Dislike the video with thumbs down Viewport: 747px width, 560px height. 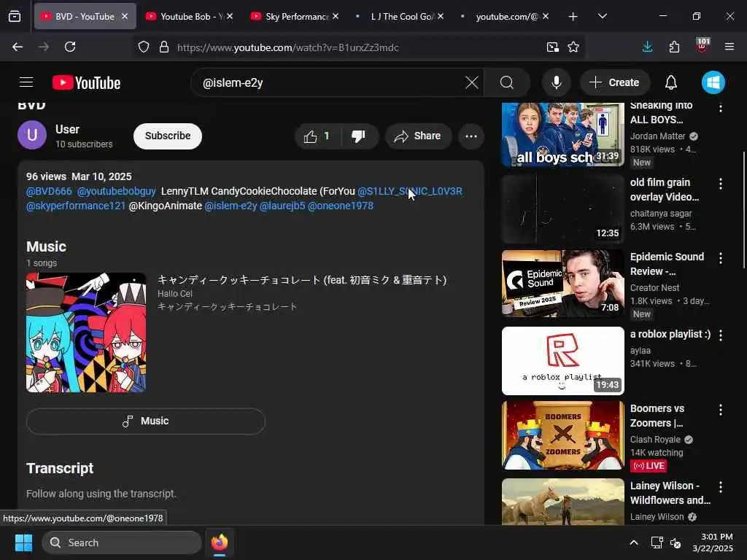click(x=358, y=136)
